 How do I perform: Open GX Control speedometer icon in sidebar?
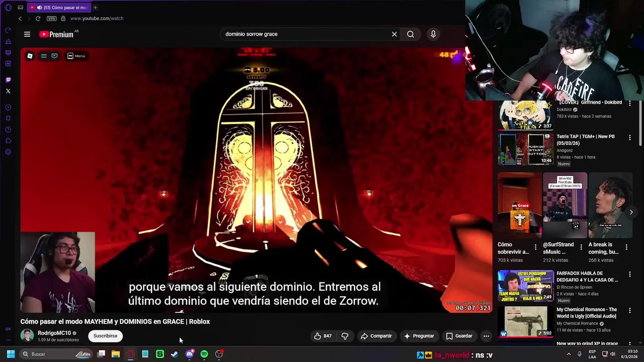coord(8,30)
